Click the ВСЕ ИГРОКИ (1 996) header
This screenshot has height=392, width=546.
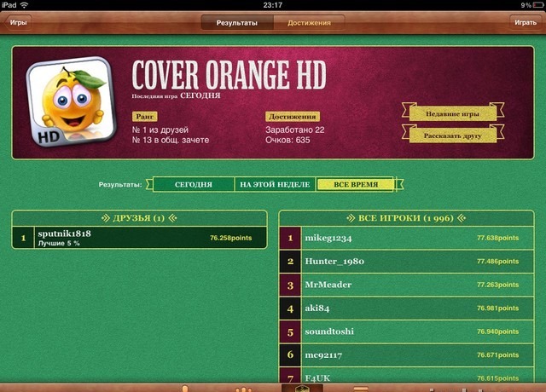[406, 218]
